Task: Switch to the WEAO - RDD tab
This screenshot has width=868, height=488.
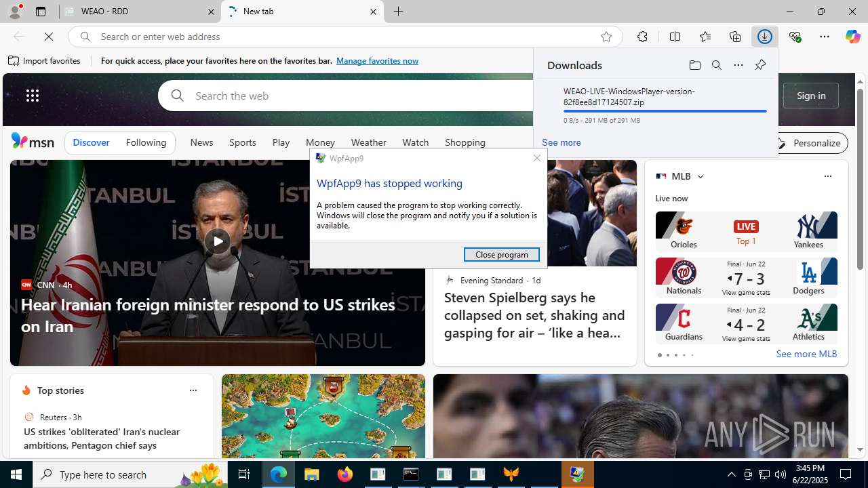Action: pyautogui.click(x=140, y=12)
